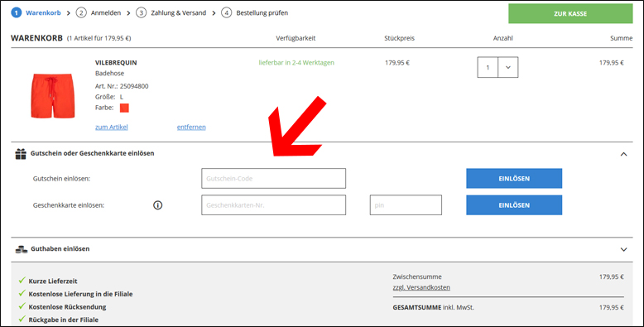Screen dimensions: 644x327
Task: Click the checkmark beside Kostenlose Rücksendung
Action: (22, 306)
